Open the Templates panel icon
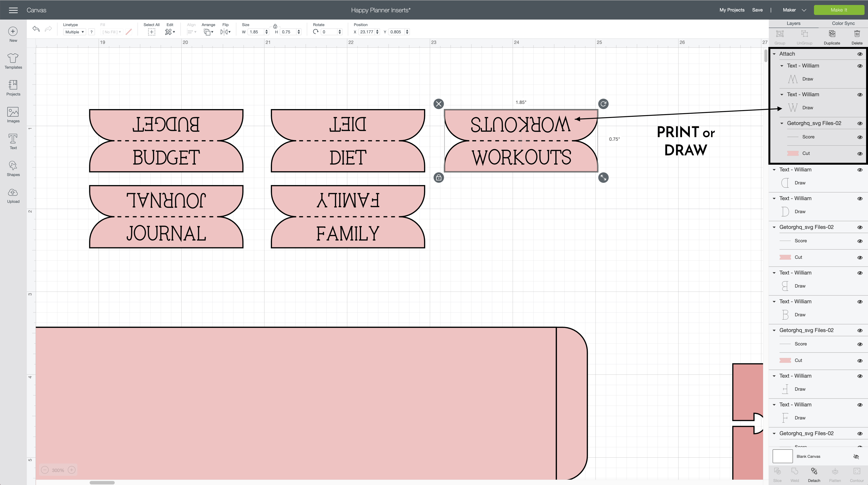The image size is (868, 485). (x=13, y=61)
